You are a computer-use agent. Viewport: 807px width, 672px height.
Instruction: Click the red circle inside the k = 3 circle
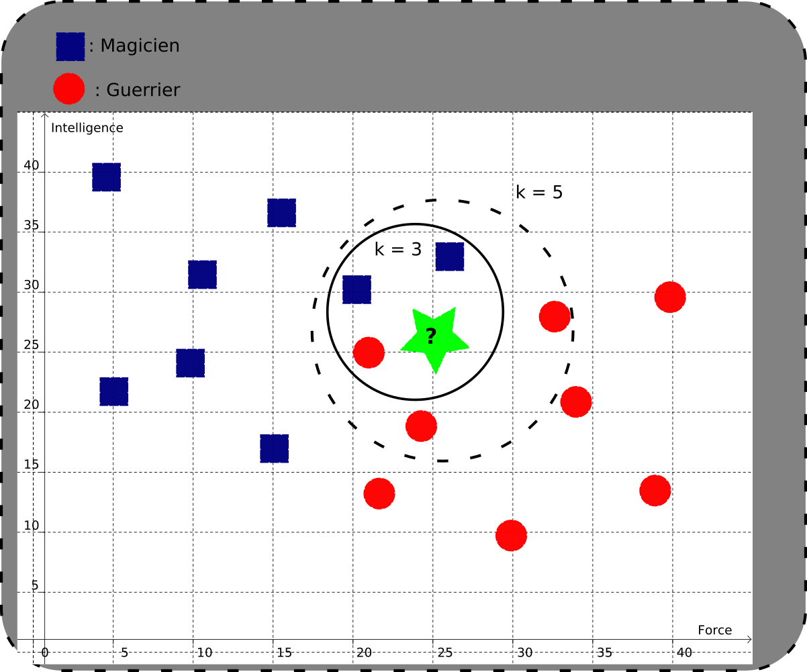tap(369, 352)
